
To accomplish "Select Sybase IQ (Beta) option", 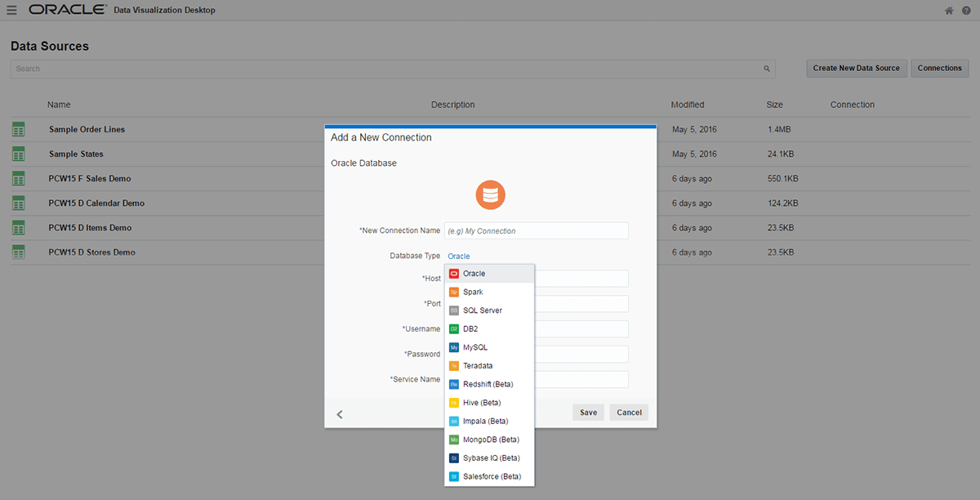I will 489,458.
